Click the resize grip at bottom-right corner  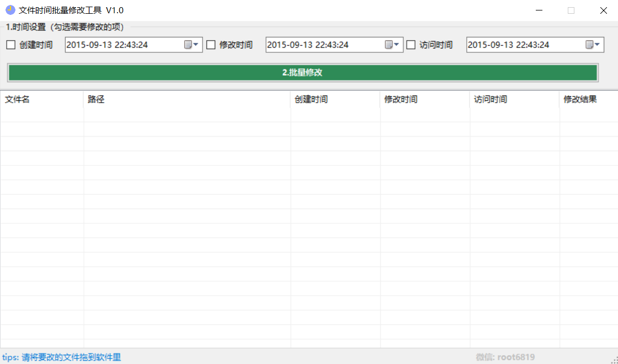click(614, 360)
